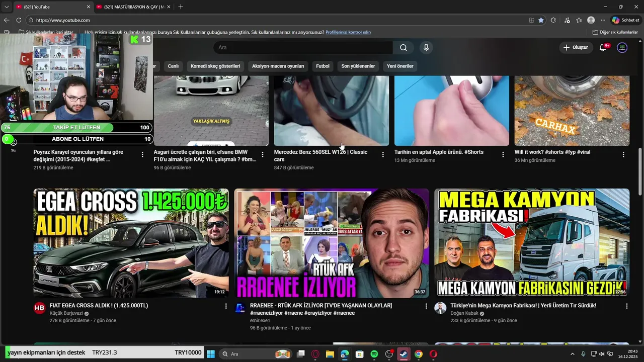This screenshot has height=362, width=644.
Task: Open Diğer sık kullanılanlar folder
Action: pyautogui.click(x=615, y=32)
